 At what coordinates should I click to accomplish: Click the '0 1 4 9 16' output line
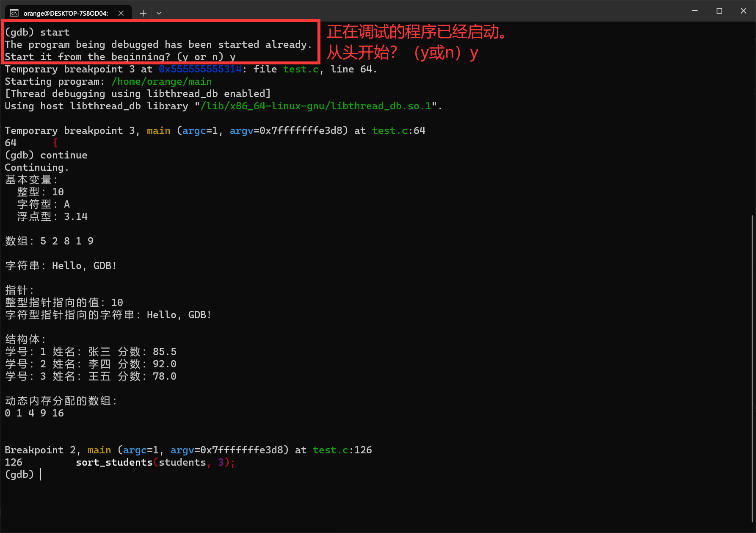34,413
